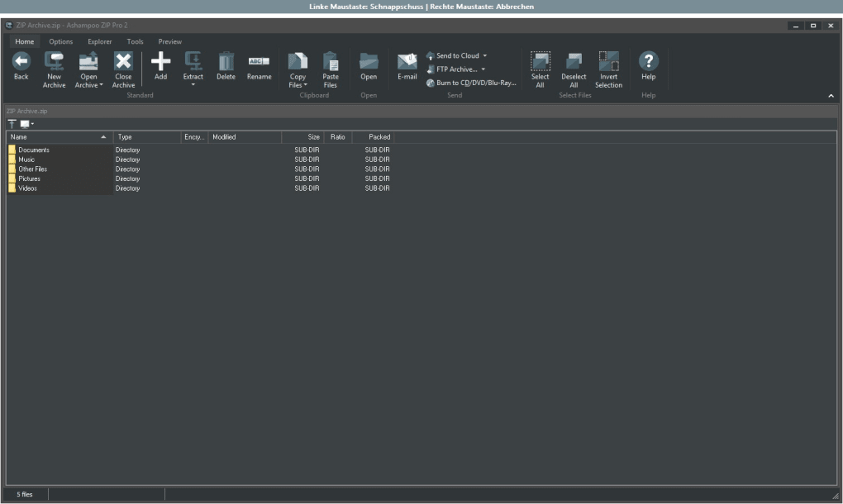Viewport: 843px width, 504px height.
Task: Create a new archive with New Archive icon
Action: click(x=55, y=66)
